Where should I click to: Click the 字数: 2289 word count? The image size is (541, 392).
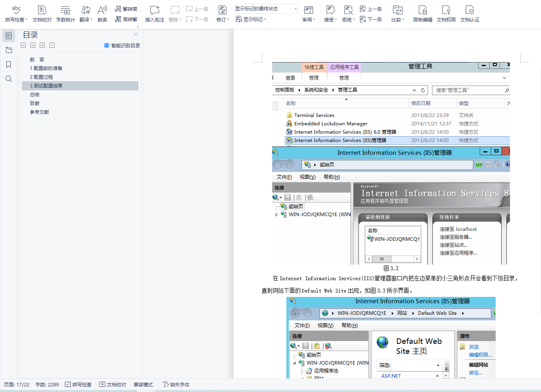click(47, 384)
